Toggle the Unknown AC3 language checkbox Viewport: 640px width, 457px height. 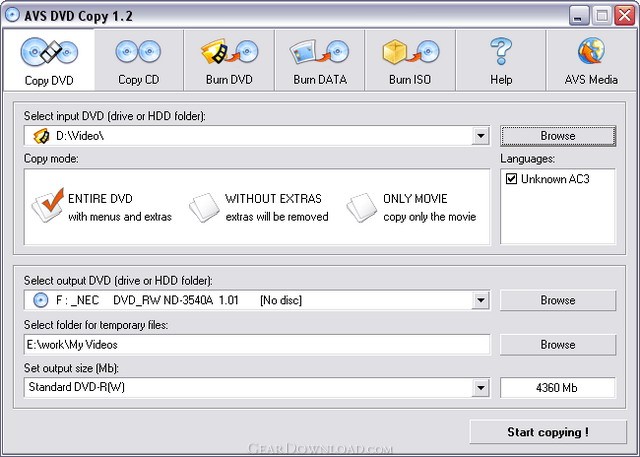511,179
